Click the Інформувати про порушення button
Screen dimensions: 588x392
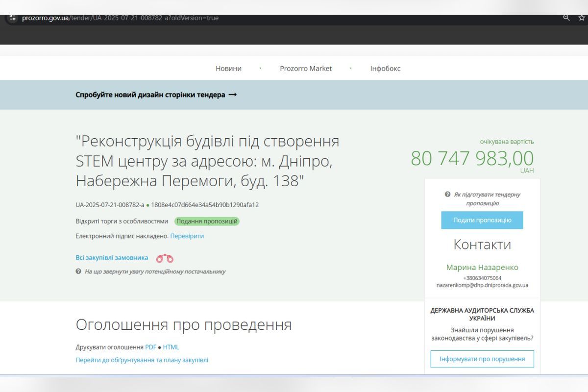click(x=482, y=359)
